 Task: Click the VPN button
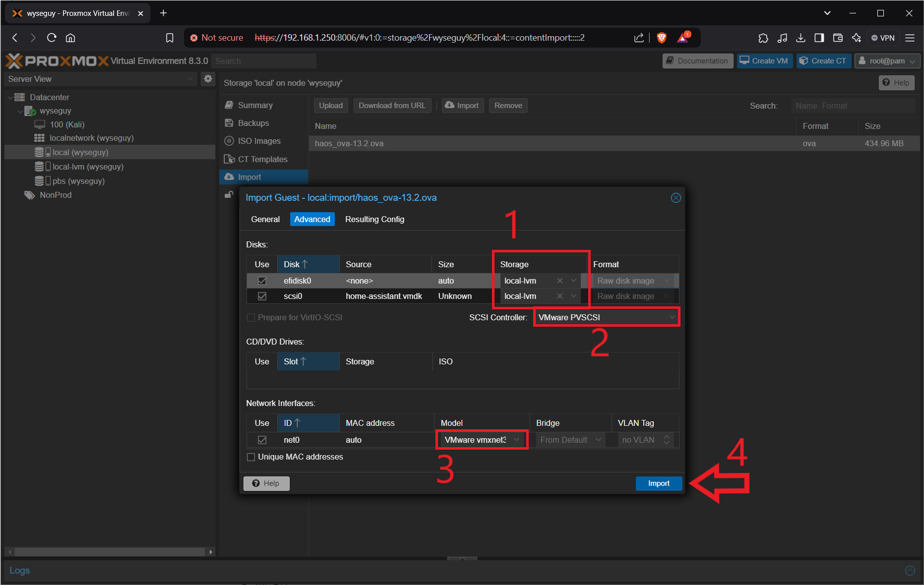[883, 38]
